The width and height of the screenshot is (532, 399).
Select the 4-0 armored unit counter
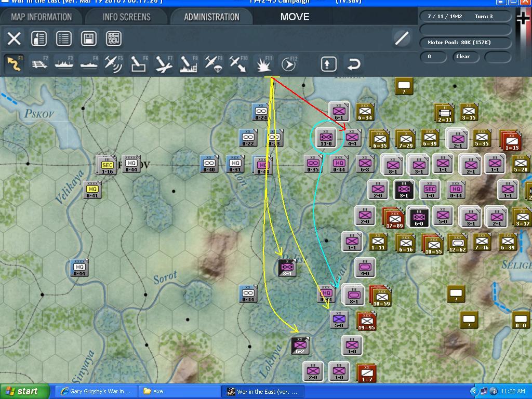[365, 268]
